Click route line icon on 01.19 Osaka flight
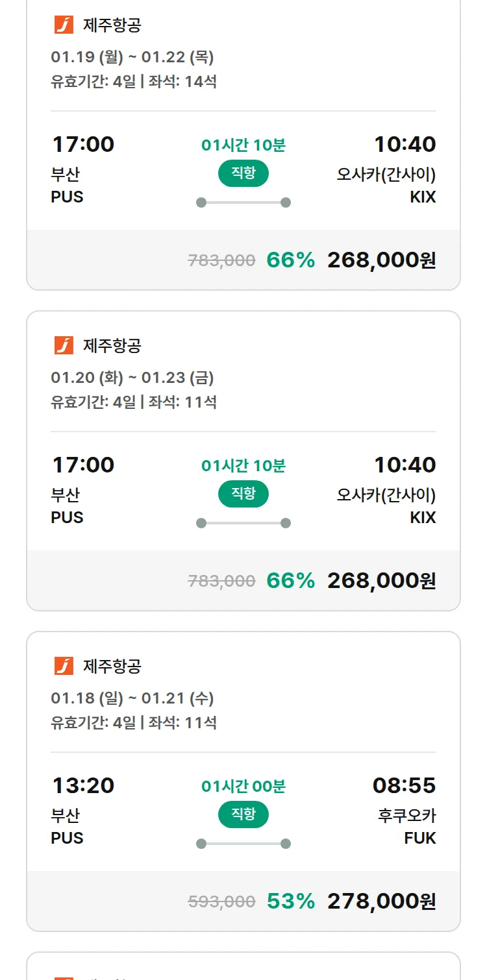487x980 pixels. pyautogui.click(x=243, y=202)
